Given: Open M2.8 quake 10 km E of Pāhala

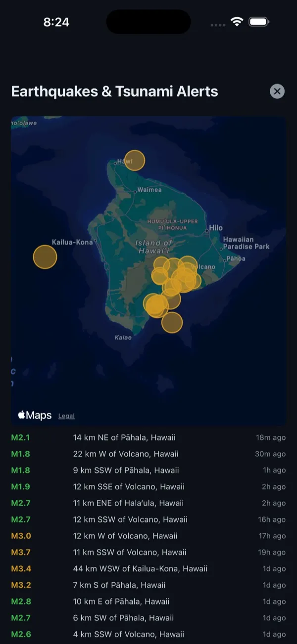Looking at the screenshot, I should [148, 601].
